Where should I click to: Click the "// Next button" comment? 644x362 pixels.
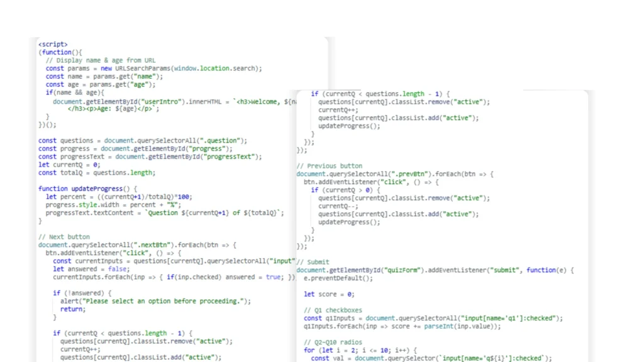[64, 237]
